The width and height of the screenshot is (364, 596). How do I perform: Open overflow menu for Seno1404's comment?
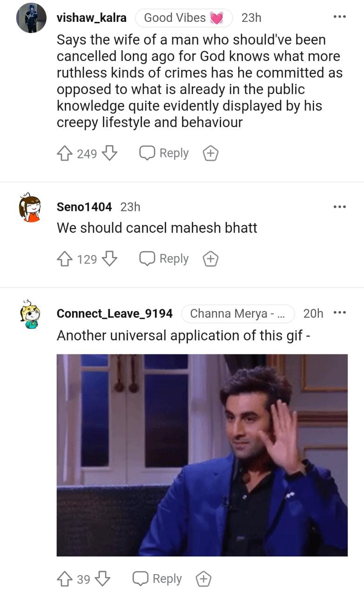[340, 206]
